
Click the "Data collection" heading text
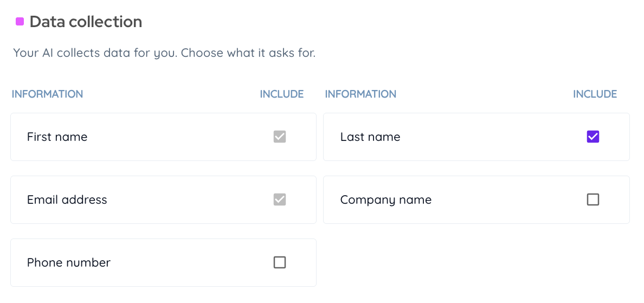[x=86, y=22]
